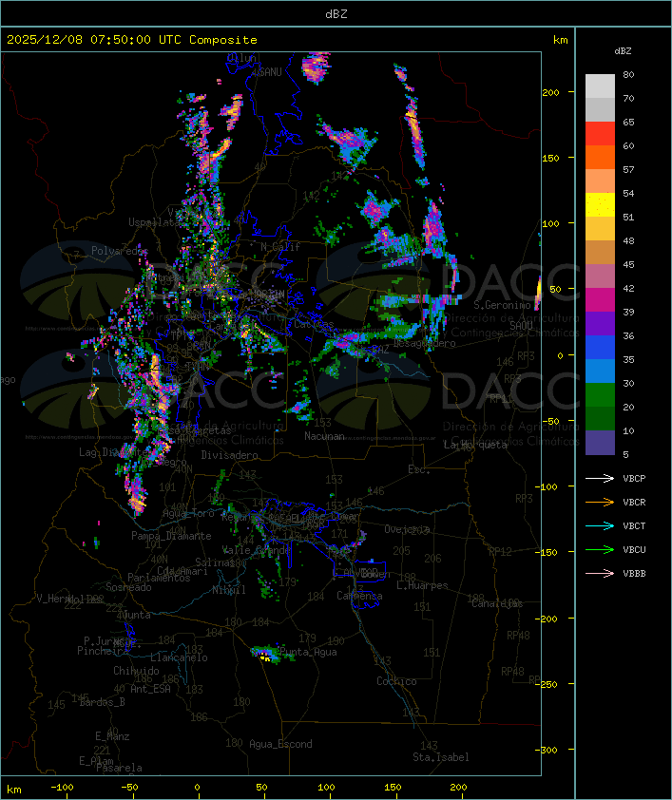Click the cyan VBCT arrow symbol

(x=600, y=525)
